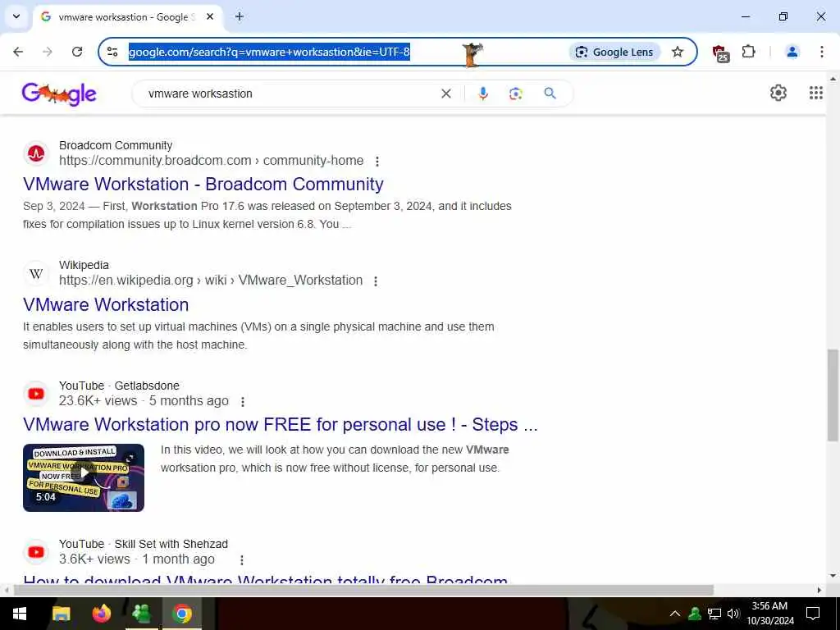The image size is (840, 630).
Task: Open the Wikipedia VMware Workstation result
Action: 106,304
